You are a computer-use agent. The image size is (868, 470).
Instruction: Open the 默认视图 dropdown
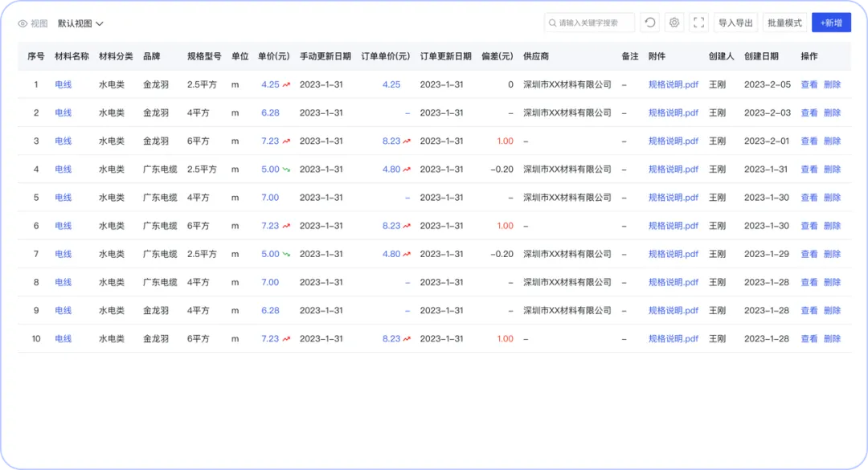coord(80,24)
